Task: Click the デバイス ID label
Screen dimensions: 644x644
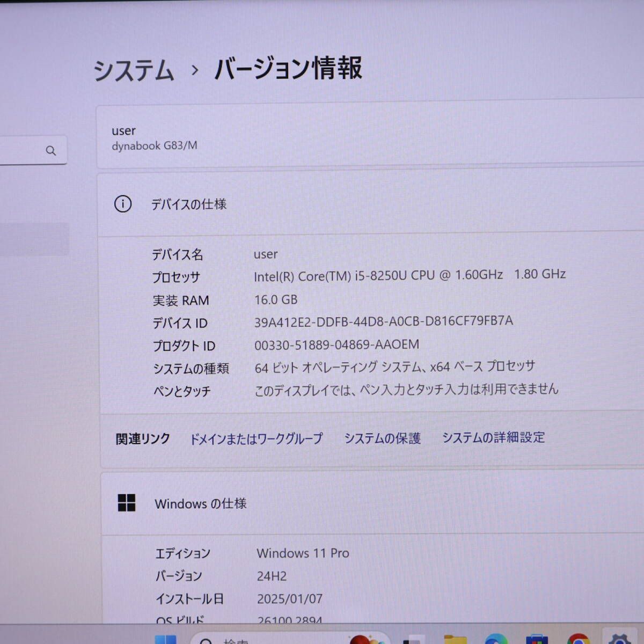Action: (x=180, y=323)
